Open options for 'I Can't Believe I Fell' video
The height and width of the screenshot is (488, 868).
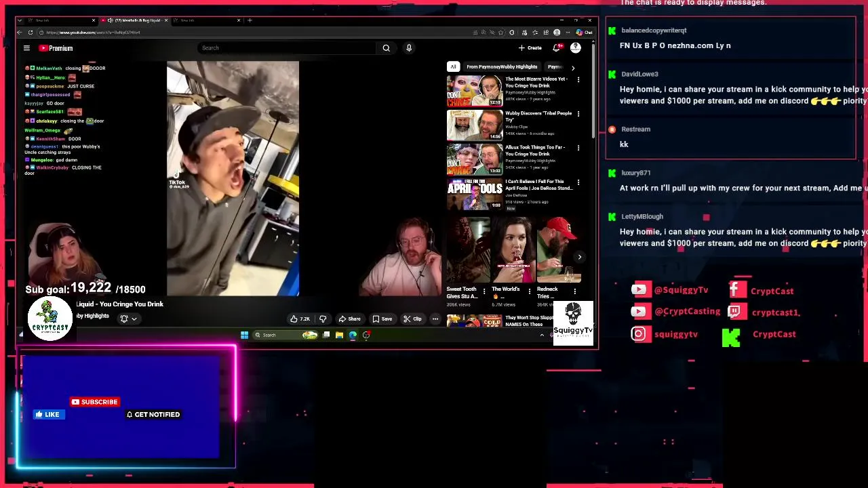click(578, 182)
